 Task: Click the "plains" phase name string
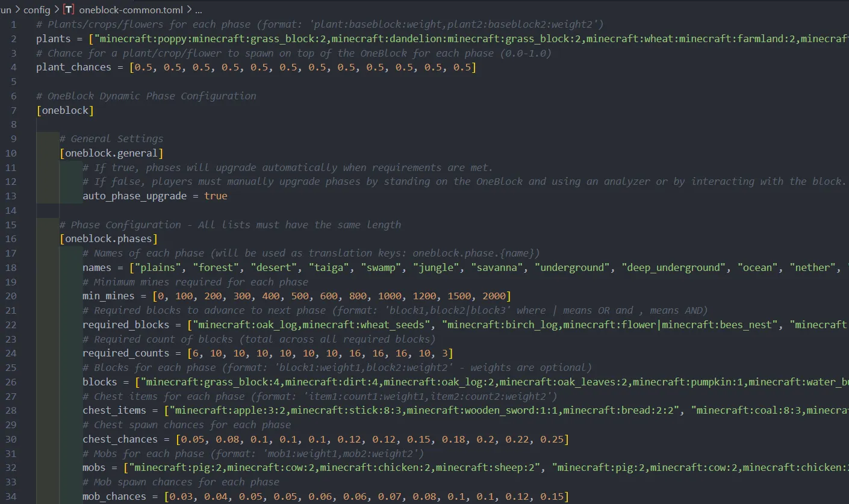coord(158,267)
